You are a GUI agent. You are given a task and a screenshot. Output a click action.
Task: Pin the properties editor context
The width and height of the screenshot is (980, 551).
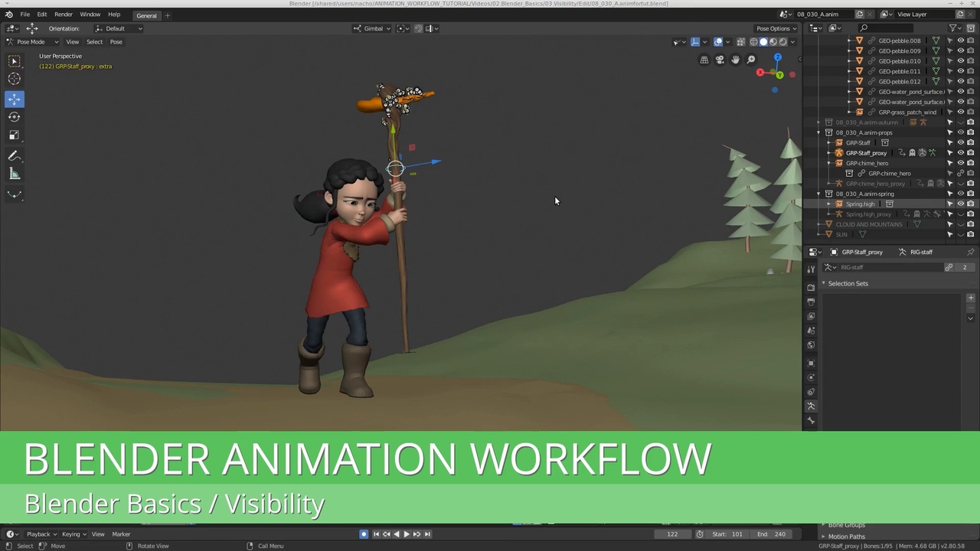click(x=970, y=252)
